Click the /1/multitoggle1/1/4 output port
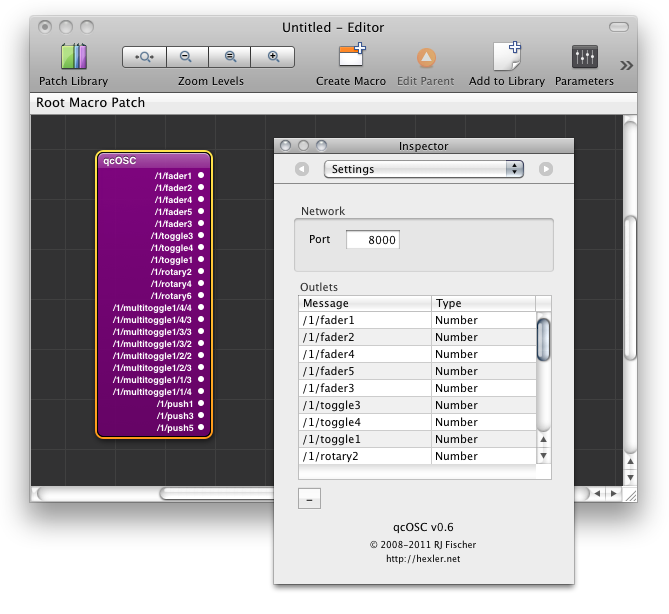 (x=201, y=391)
